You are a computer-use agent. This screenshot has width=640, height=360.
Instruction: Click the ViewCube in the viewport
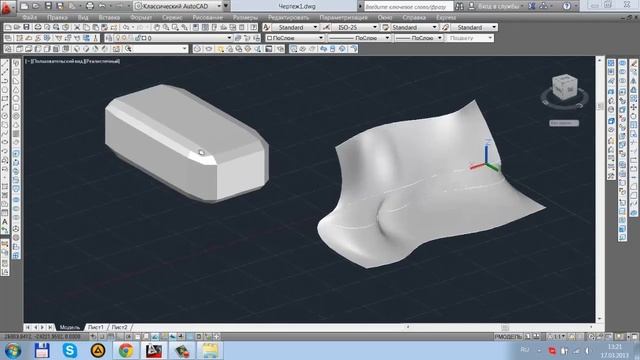click(565, 87)
